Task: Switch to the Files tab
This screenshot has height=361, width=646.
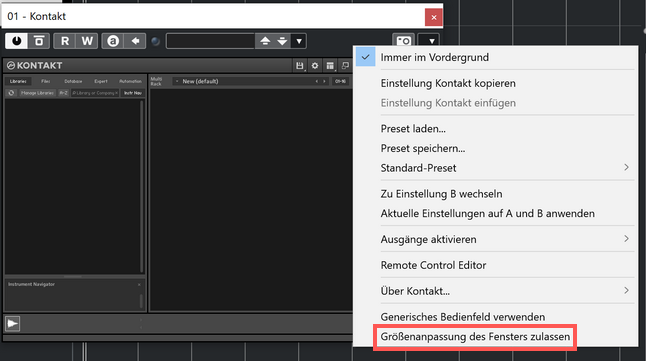Action: [45, 81]
